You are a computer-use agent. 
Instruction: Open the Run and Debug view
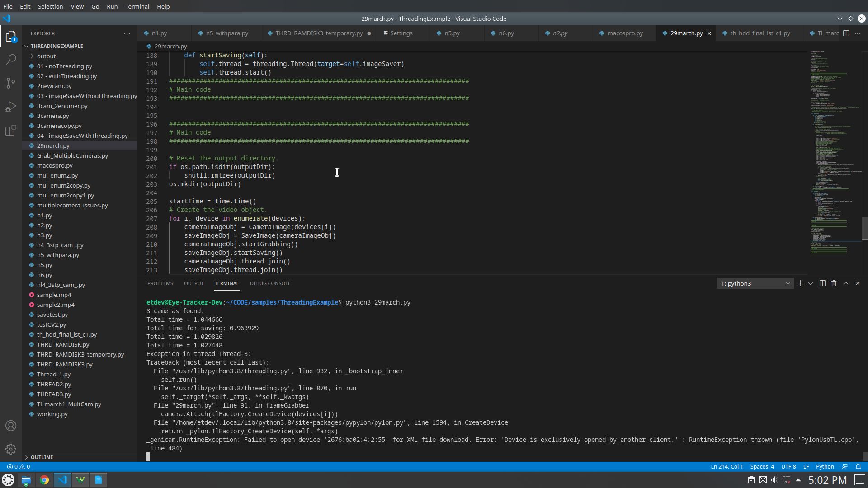pyautogui.click(x=11, y=107)
